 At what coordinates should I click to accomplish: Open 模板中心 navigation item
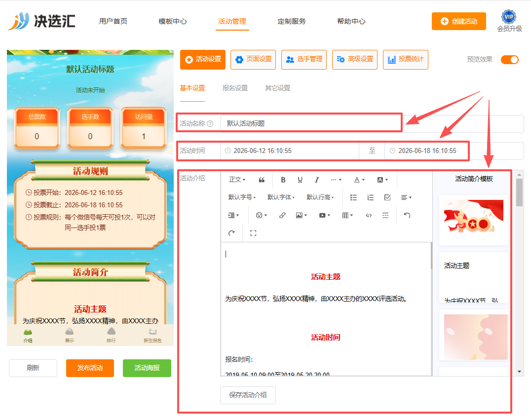point(173,21)
